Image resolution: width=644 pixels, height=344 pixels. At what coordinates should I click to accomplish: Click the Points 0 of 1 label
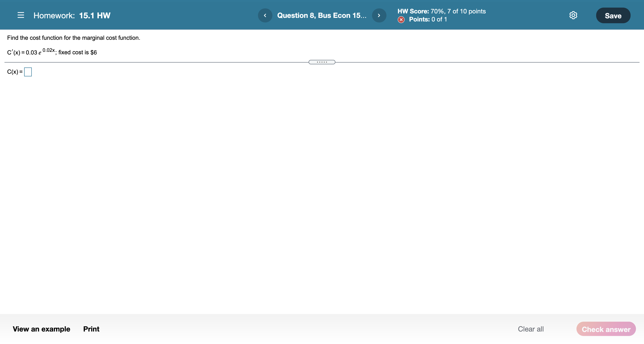(x=428, y=19)
